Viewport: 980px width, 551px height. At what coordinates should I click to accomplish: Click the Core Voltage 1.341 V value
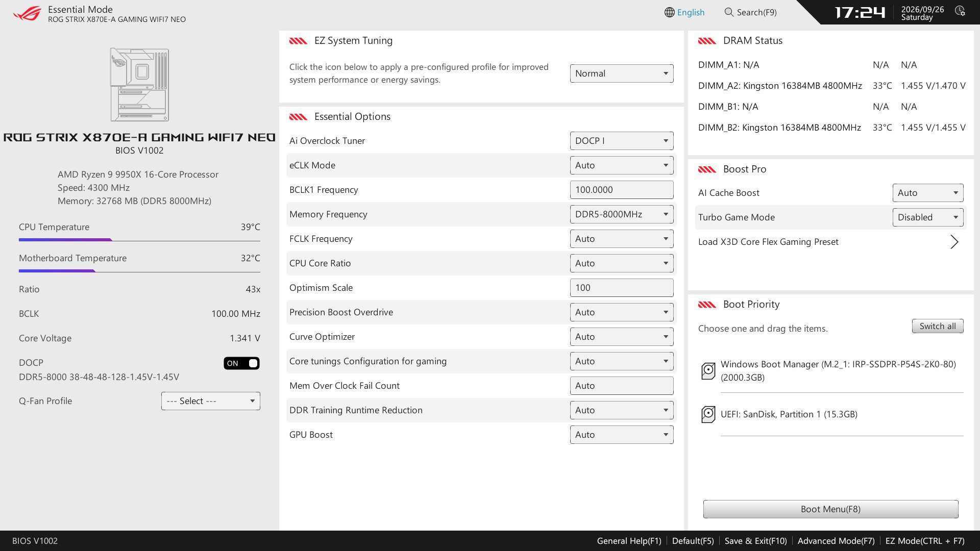click(244, 338)
